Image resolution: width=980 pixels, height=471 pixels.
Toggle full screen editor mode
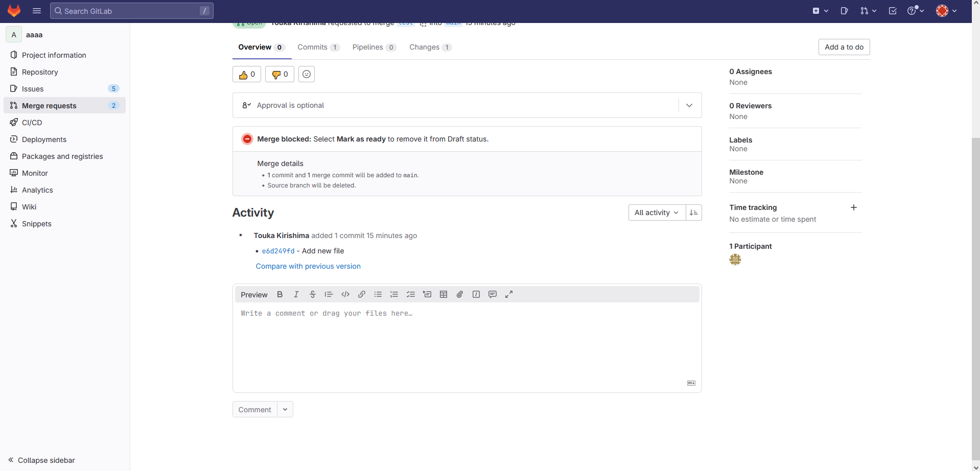click(509, 294)
